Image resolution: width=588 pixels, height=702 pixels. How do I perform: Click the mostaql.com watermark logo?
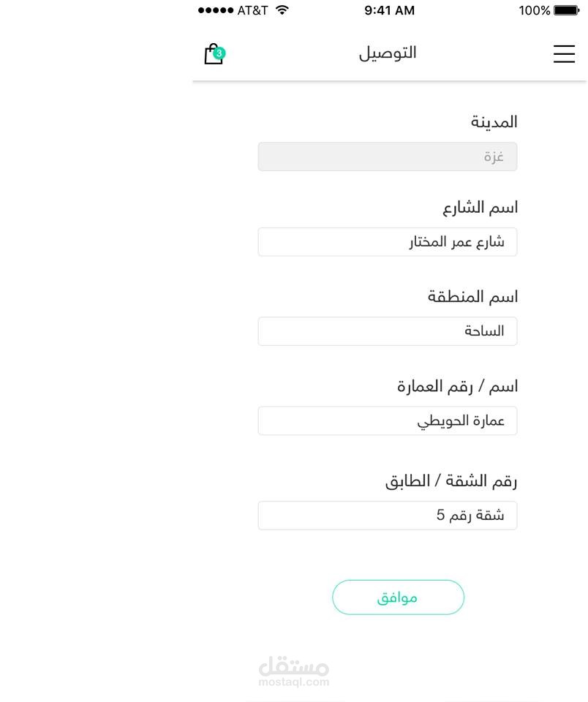click(294, 671)
